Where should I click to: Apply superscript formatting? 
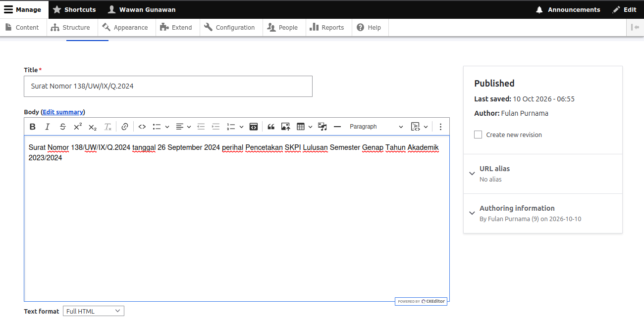point(78,127)
